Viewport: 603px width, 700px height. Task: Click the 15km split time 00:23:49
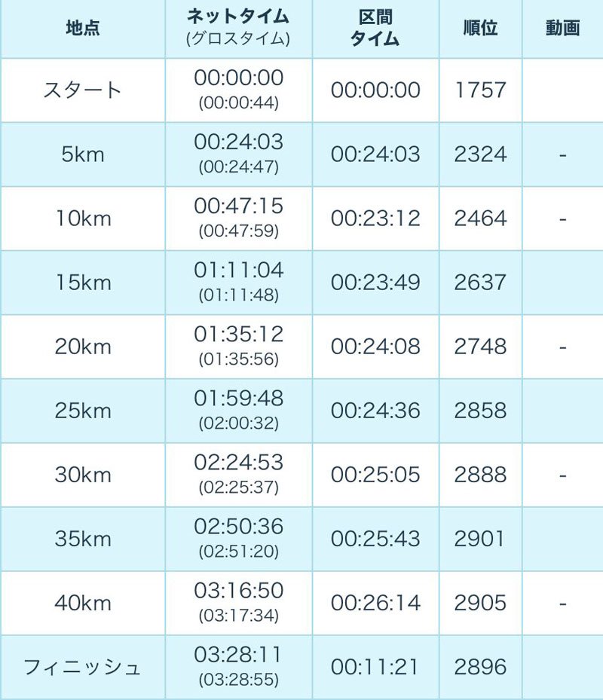point(375,283)
